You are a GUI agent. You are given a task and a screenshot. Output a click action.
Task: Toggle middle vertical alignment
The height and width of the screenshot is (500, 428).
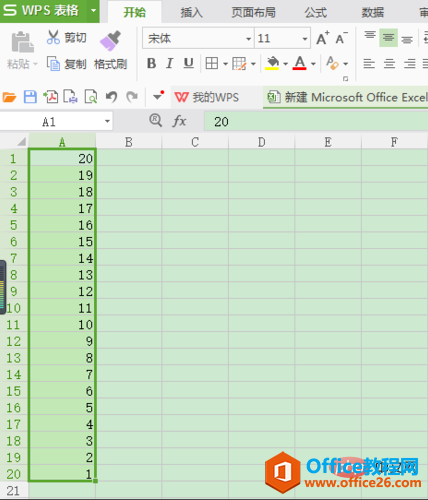coord(388,38)
